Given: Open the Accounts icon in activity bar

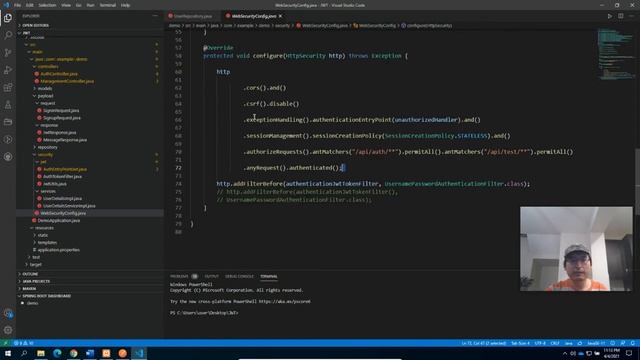Looking at the screenshot, I should pyautogui.click(x=8, y=313).
